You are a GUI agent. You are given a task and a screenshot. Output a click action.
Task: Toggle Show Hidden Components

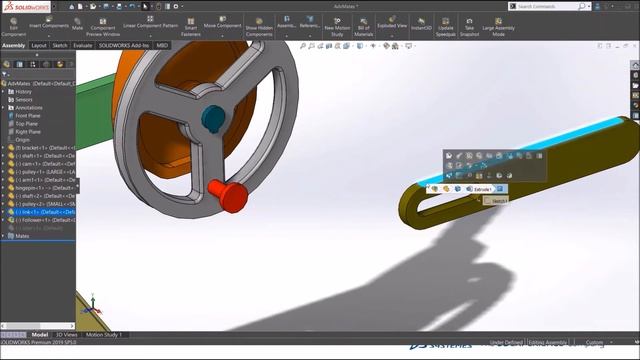click(x=259, y=27)
